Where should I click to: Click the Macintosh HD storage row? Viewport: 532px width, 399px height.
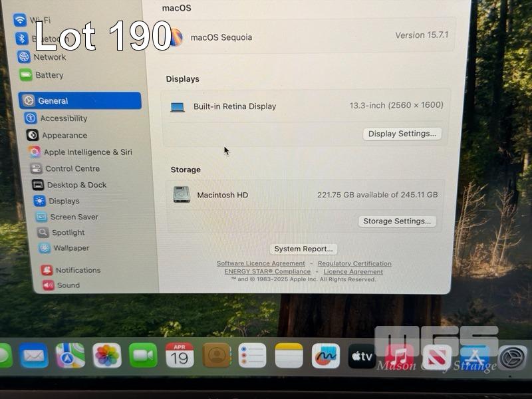[305, 195]
